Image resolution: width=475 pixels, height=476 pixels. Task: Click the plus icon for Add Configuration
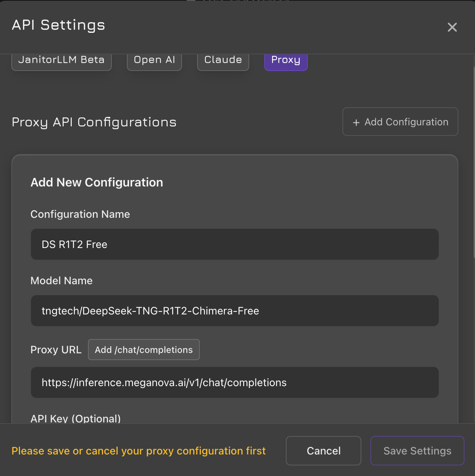click(x=356, y=122)
